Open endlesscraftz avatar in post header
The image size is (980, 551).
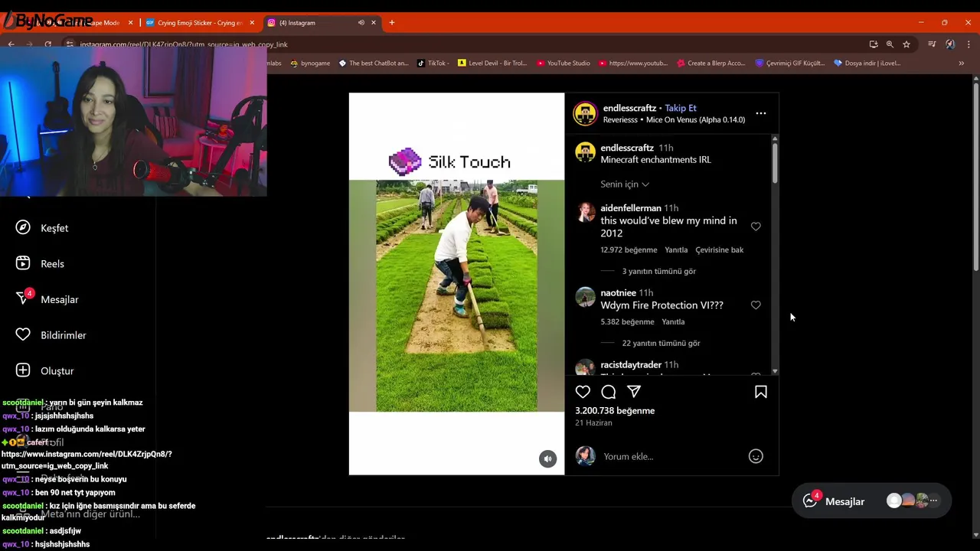click(x=586, y=113)
